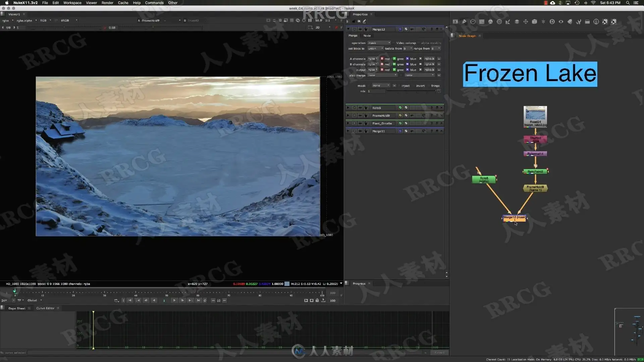The height and width of the screenshot is (362, 644).
Task: Toggle the output alpha white X checkbox
Action: point(420,70)
